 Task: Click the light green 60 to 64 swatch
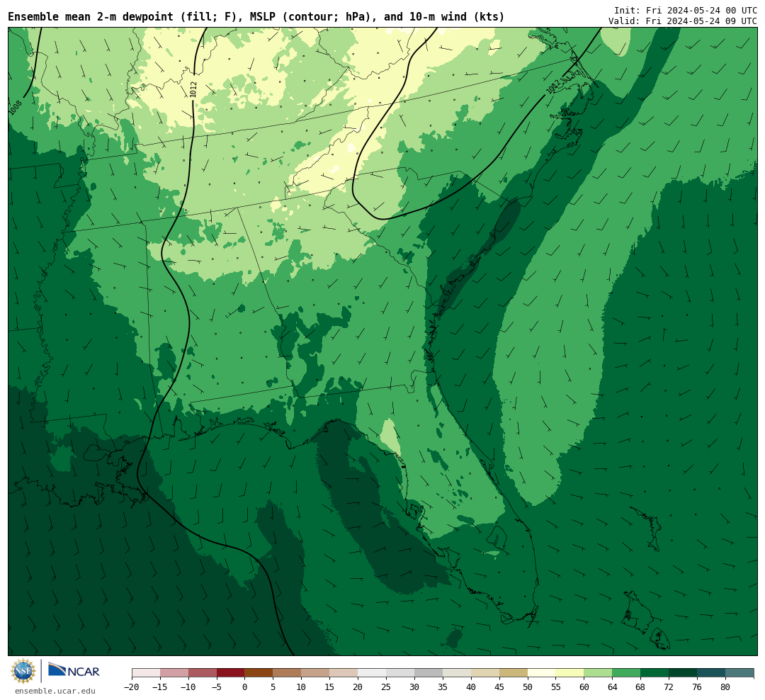[x=598, y=673]
